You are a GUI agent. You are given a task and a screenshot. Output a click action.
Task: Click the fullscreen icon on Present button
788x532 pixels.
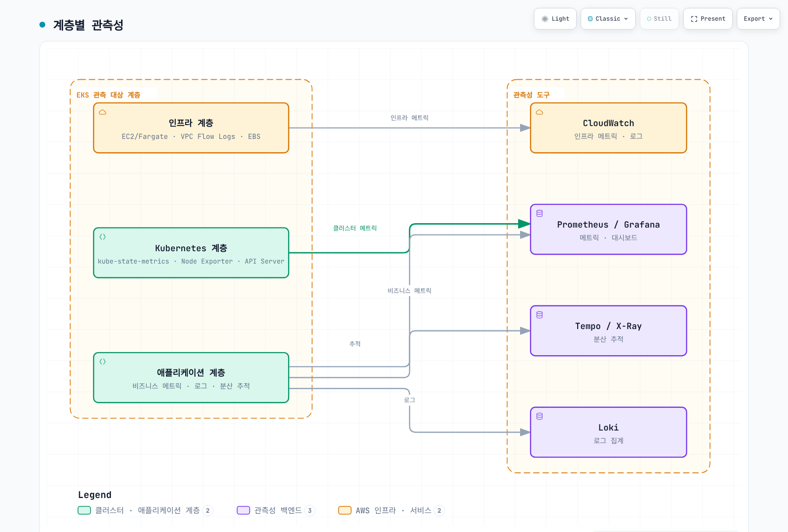694,19
